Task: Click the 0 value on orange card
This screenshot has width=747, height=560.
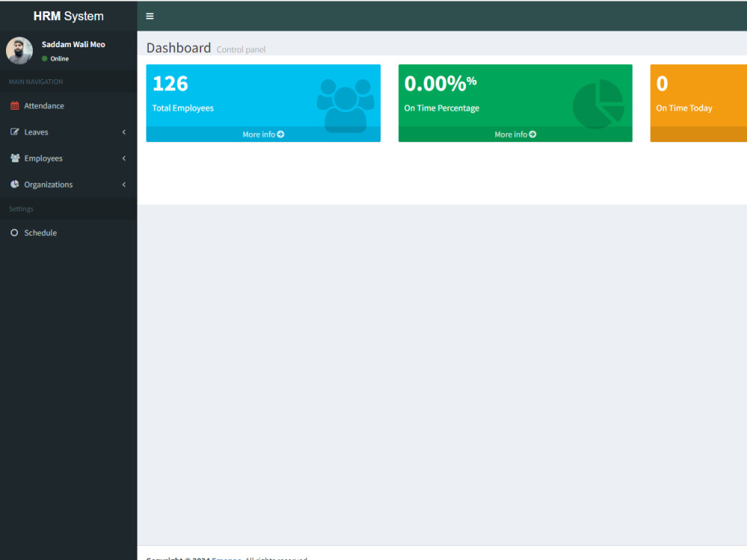Action: click(662, 84)
